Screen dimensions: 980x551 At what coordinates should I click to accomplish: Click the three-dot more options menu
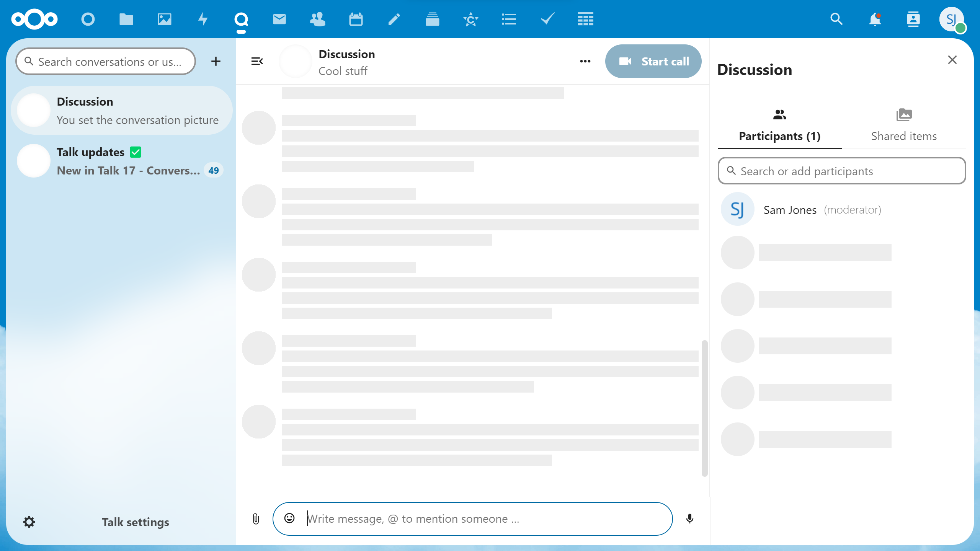[x=586, y=61]
